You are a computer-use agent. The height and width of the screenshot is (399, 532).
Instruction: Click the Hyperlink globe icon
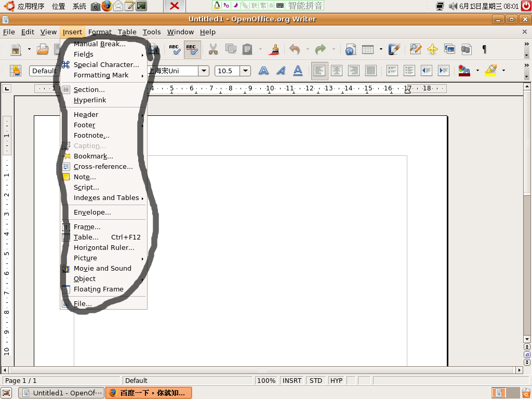pos(351,49)
